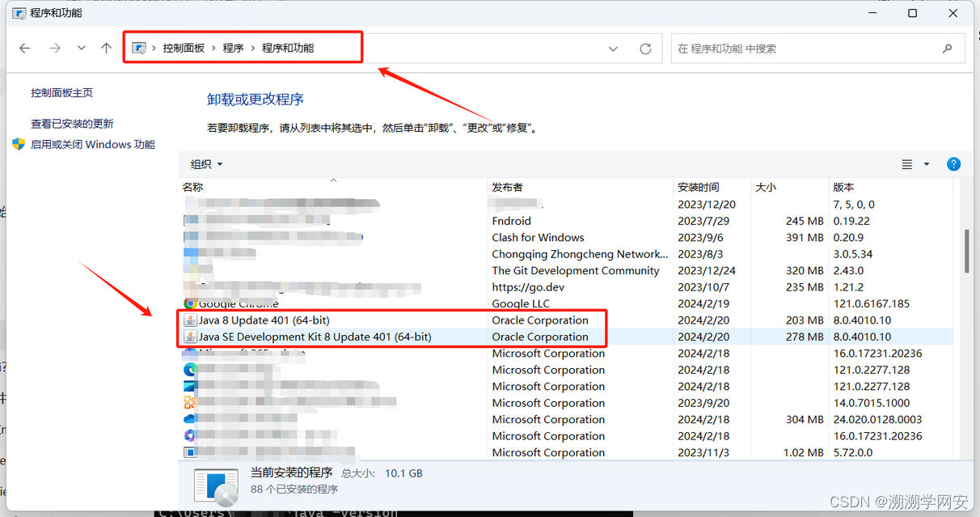Open 控制面板主页 link
980x517 pixels.
62,93
